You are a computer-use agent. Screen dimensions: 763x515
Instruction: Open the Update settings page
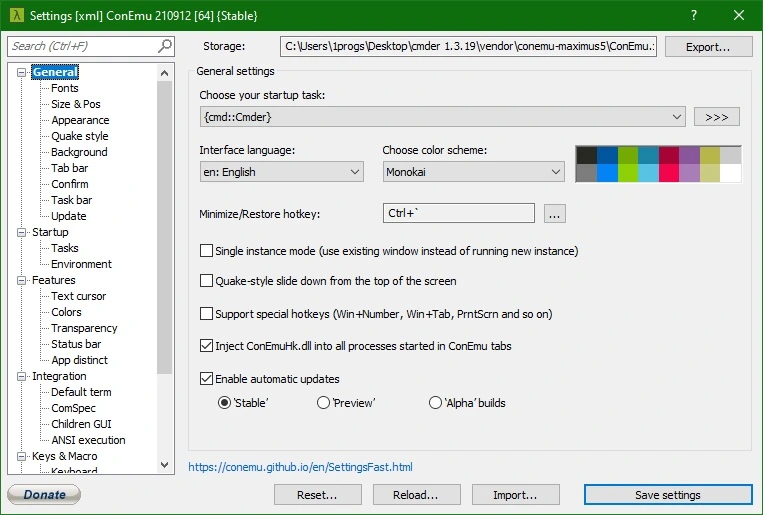(x=69, y=216)
